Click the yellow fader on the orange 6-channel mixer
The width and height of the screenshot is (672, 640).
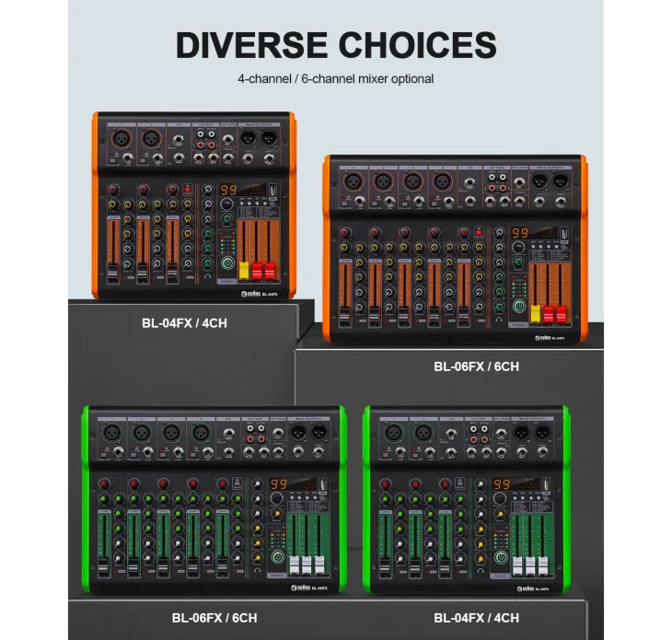[535, 313]
